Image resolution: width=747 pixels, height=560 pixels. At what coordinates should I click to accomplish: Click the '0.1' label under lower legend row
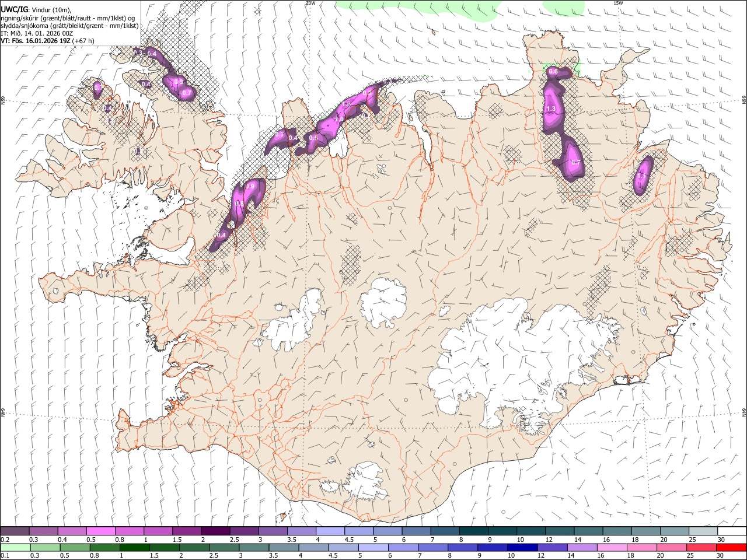[x=5, y=555]
